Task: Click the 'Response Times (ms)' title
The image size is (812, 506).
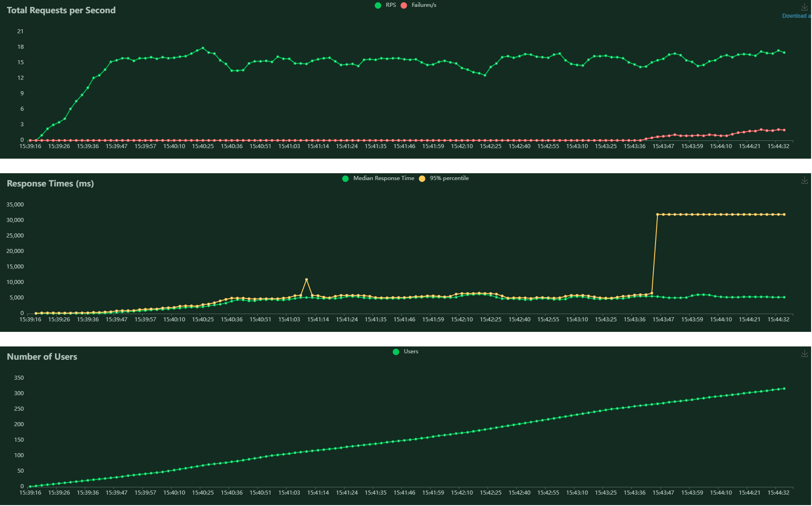Action: click(x=50, y=184)
